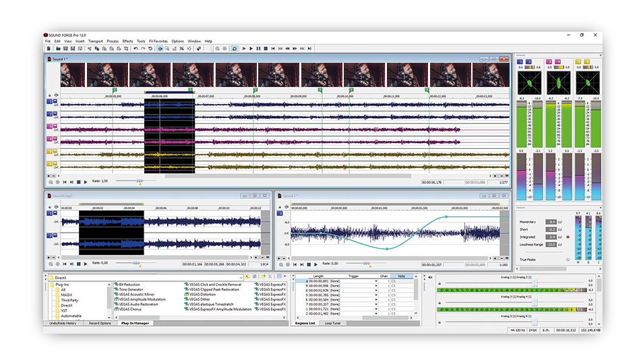This screenshot has height=364, width=637.
Task: Switch to the Undo/Redo History tab
Action: coord(63,324)
